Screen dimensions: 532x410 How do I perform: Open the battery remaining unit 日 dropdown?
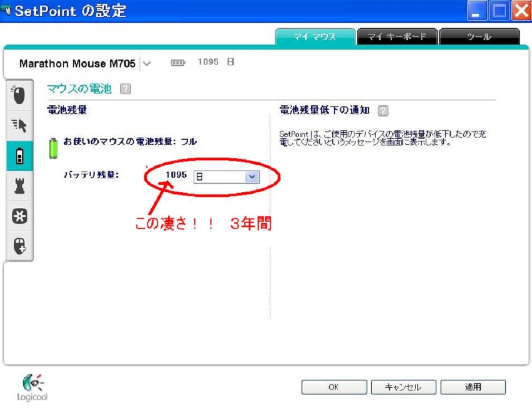(x=226, y=177)
